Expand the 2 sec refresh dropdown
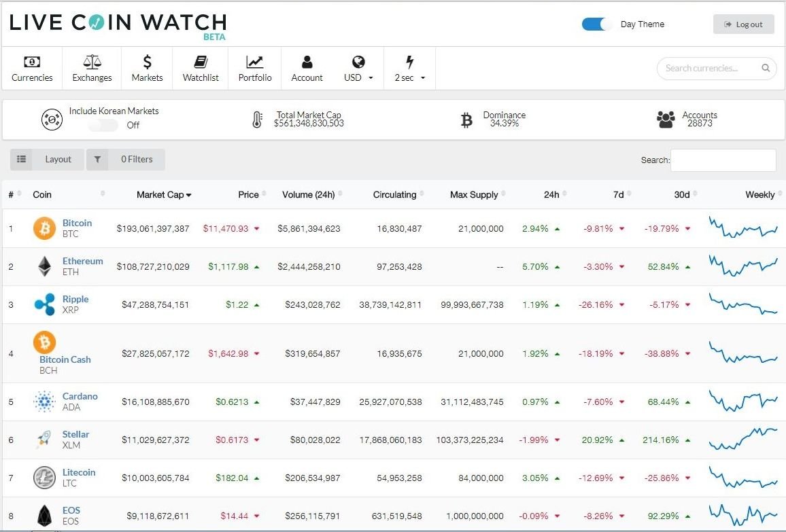 409,69
